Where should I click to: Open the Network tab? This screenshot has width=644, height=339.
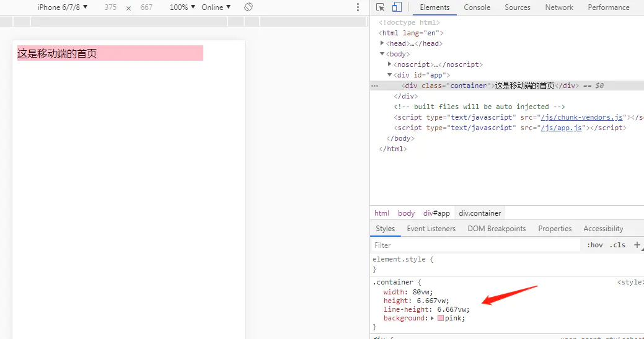[559, 7]
